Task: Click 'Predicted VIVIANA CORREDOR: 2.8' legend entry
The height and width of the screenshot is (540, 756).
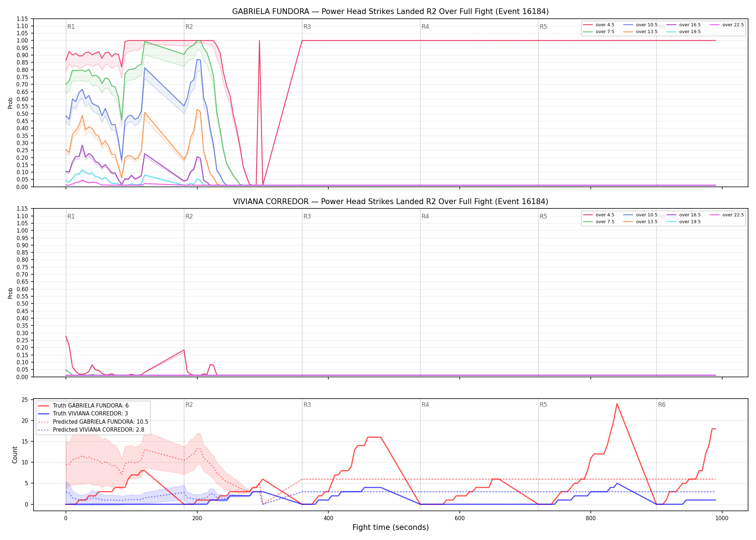Action: pyautogui.click(x=91, y=430)
